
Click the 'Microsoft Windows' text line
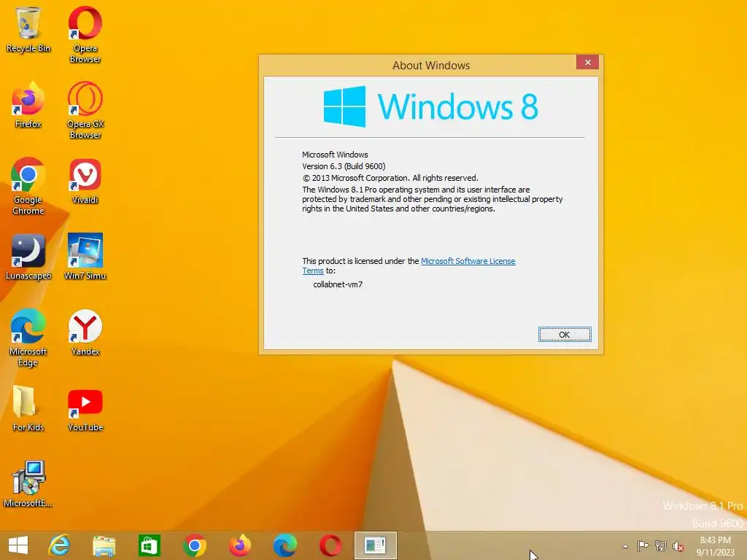[x=335, y=155]
